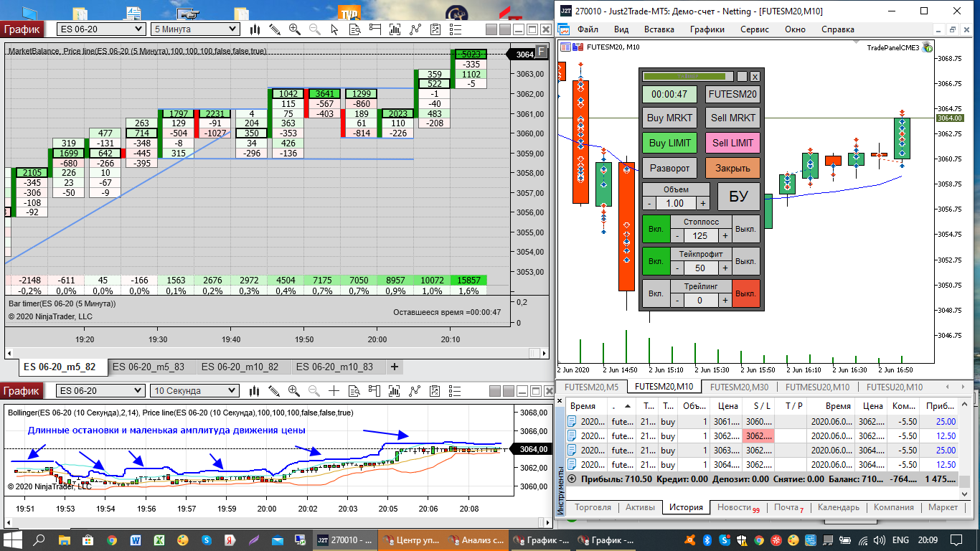980x551 pixels.
Task: Open chart trader icon in 5 Минута chart
Action: pyautogui.click(x=374, y=29)
